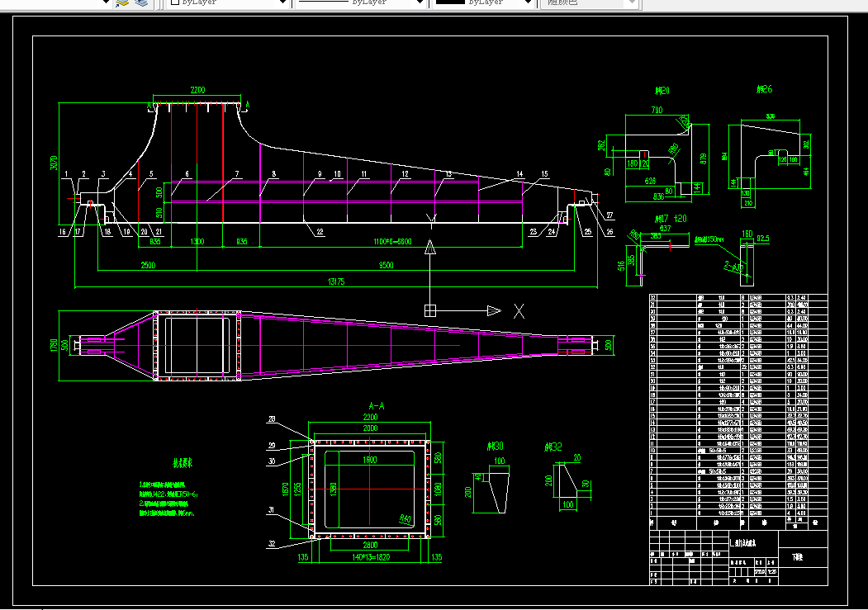
Task: Click leader number 22 below the beam
Action: pos(320,232)
